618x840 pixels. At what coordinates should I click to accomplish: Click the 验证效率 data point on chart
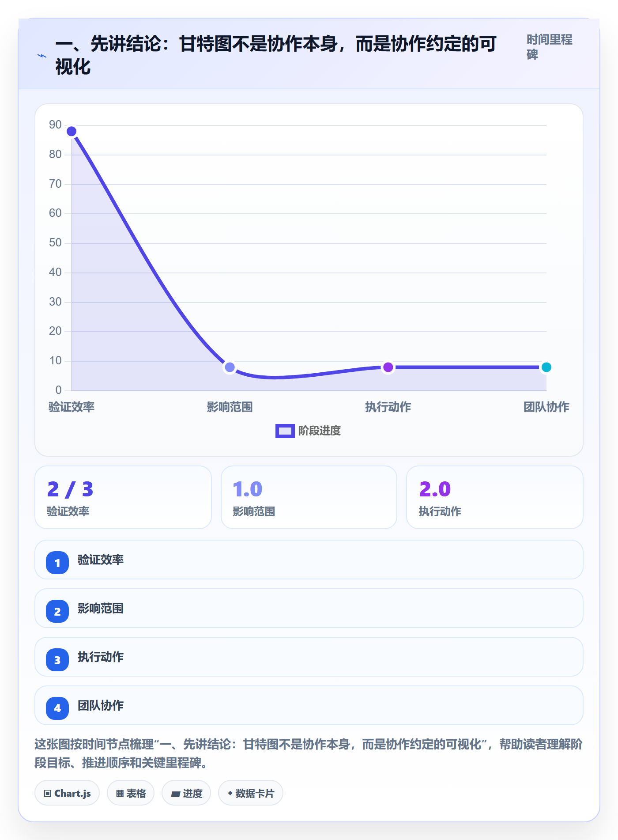coord(72,131)
